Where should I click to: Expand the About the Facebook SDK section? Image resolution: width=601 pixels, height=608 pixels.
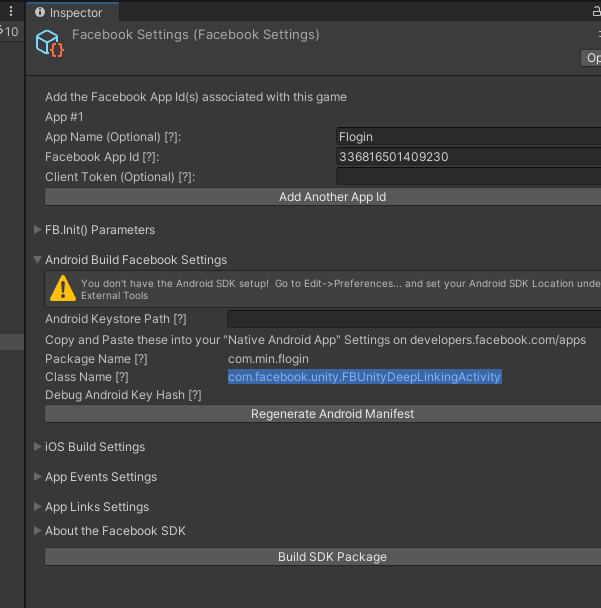38,530
